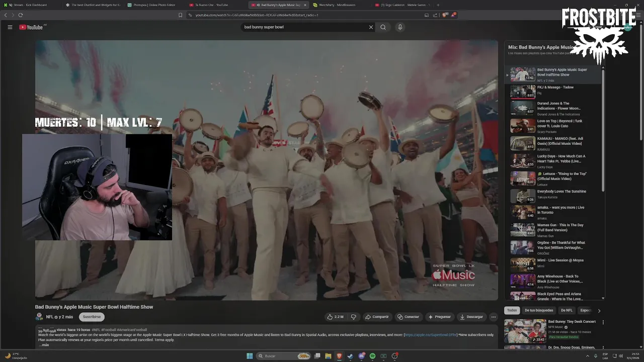644x362 pixels.
Task: Play Durand Jones Flower Moon from mix
Action: coord(553,109)
